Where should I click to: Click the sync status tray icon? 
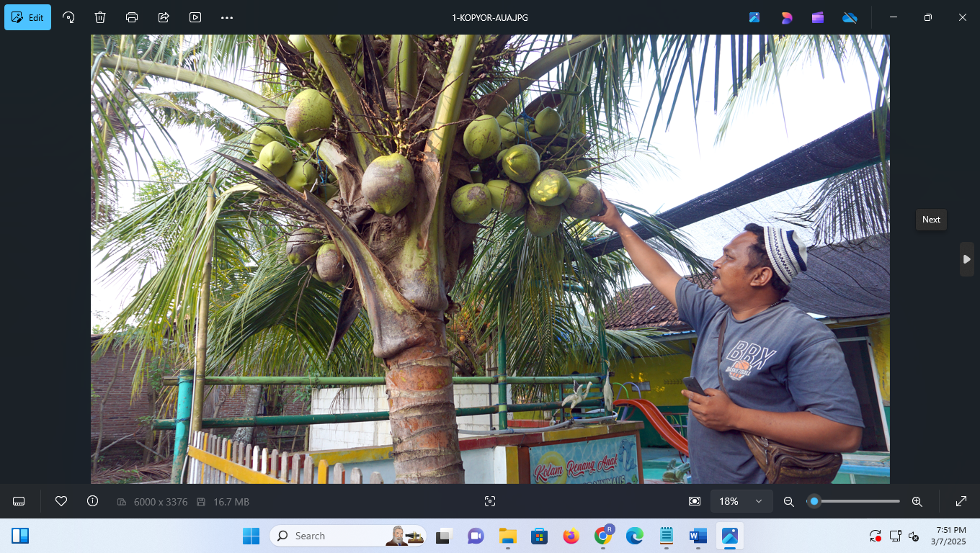875,536
